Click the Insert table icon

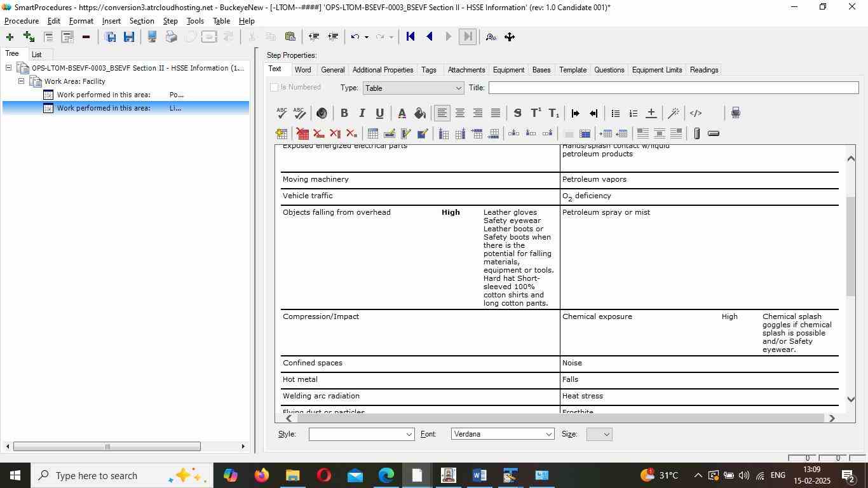[x=281, y=133]
